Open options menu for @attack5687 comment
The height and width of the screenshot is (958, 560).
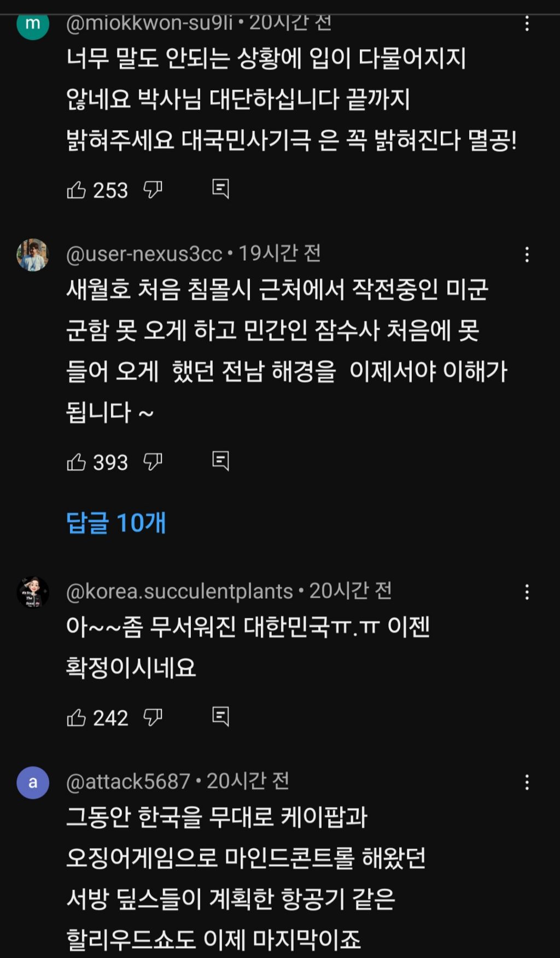pos(527,782)
